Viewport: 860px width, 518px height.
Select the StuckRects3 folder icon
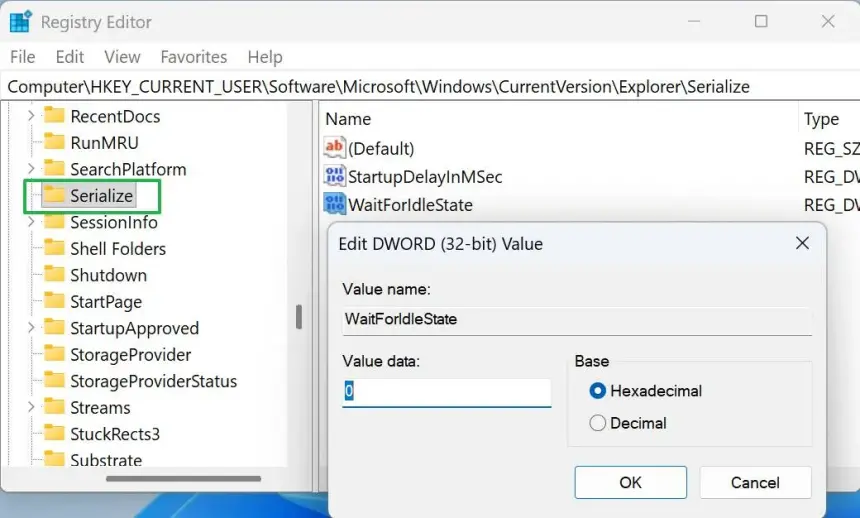[54, 434]
